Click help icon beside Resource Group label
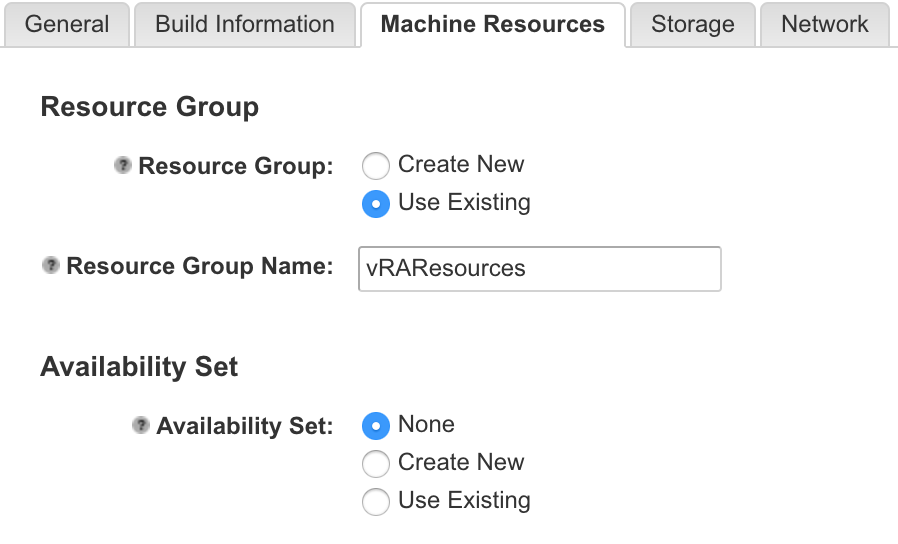Screen dimensions: 898x544 pos(123,165)
